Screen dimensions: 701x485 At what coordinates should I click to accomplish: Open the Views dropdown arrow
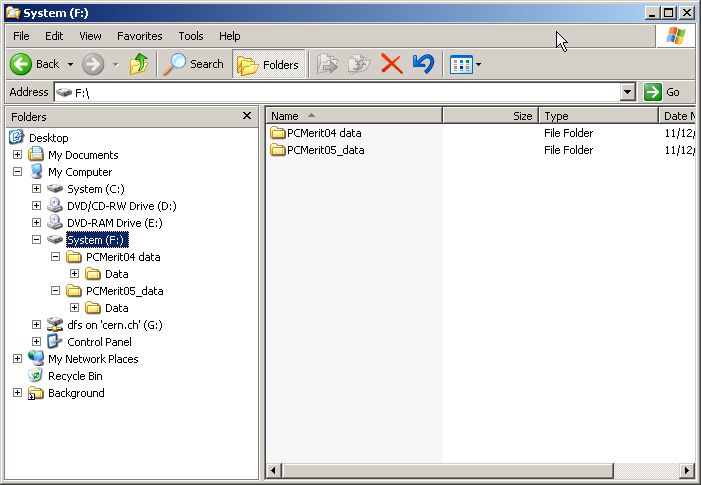pyautogui.click(x=478, y=65)
